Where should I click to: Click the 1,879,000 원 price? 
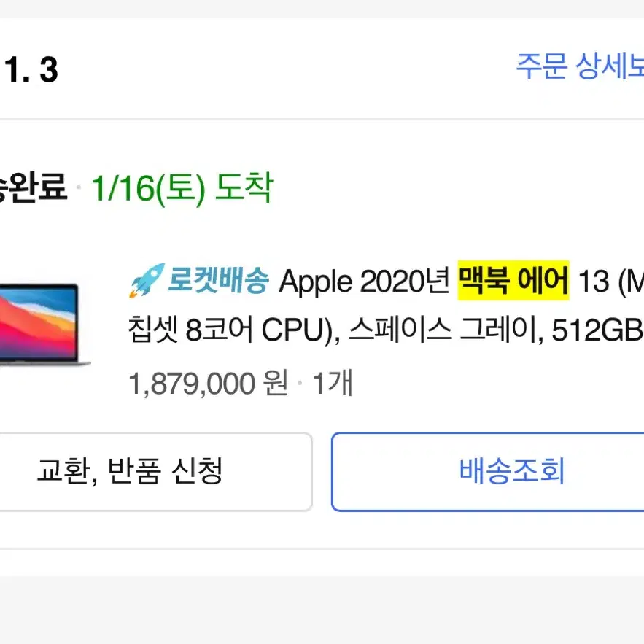pos(209,384)
